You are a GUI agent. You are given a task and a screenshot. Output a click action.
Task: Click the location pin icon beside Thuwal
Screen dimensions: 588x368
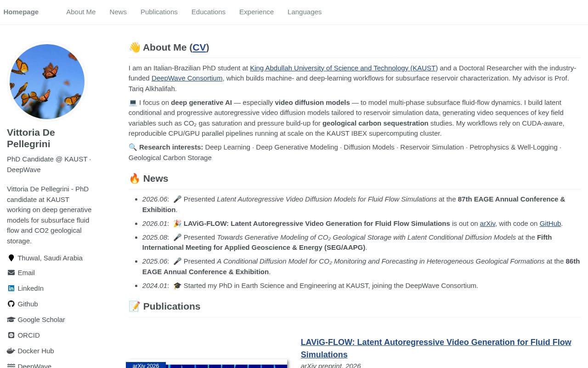(x=11, y=258)
